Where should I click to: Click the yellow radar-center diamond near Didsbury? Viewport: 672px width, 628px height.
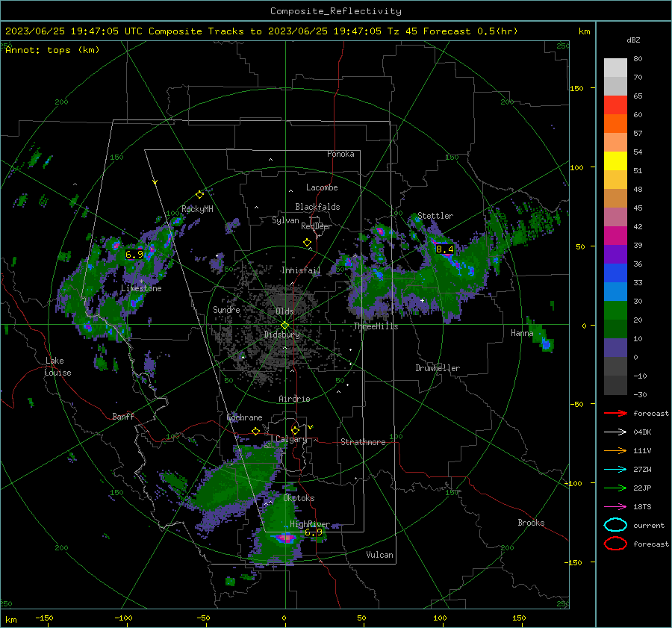click(285, 325)
